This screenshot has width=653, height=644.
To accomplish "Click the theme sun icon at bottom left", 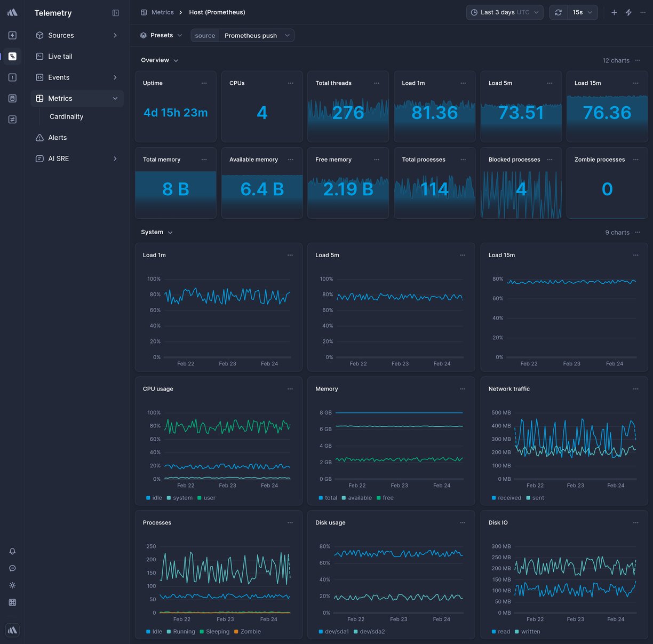I will (x=12, y=585).
